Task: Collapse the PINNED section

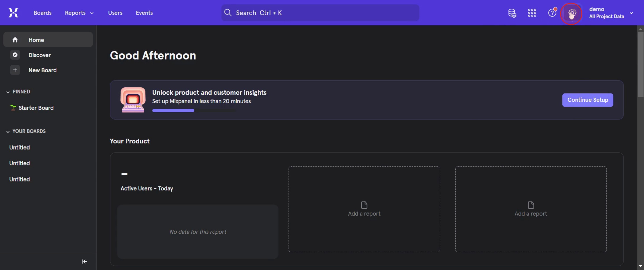Action: pos(8,92)
